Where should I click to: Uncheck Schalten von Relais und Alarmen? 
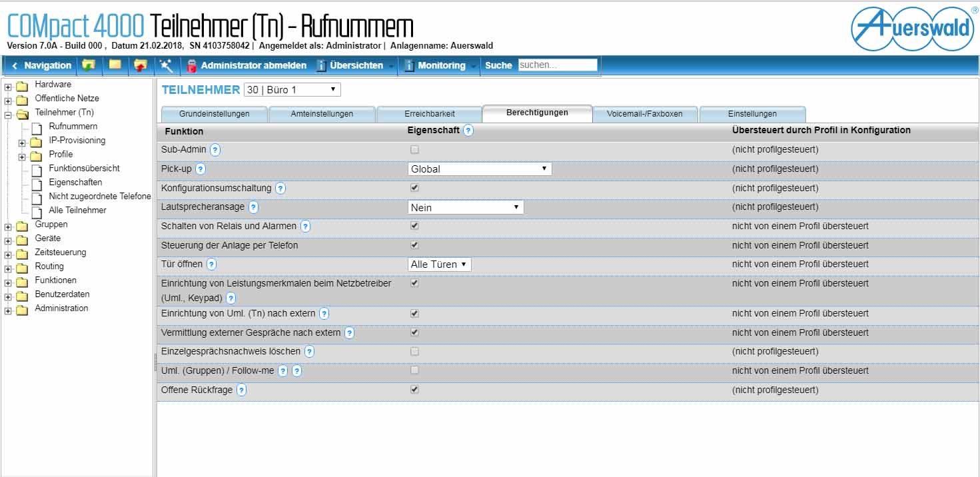(414, 226)
